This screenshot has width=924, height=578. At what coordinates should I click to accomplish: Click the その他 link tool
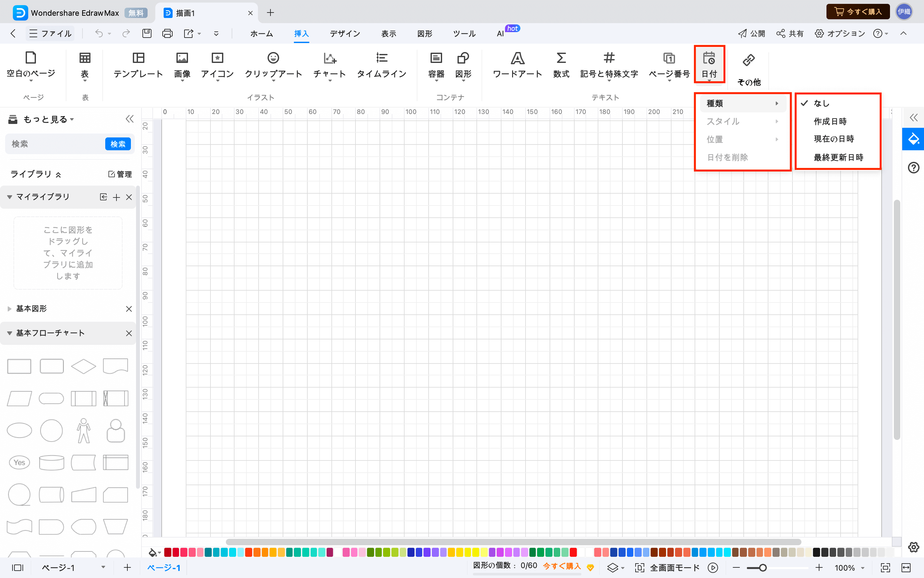click(x=749, y=70)
